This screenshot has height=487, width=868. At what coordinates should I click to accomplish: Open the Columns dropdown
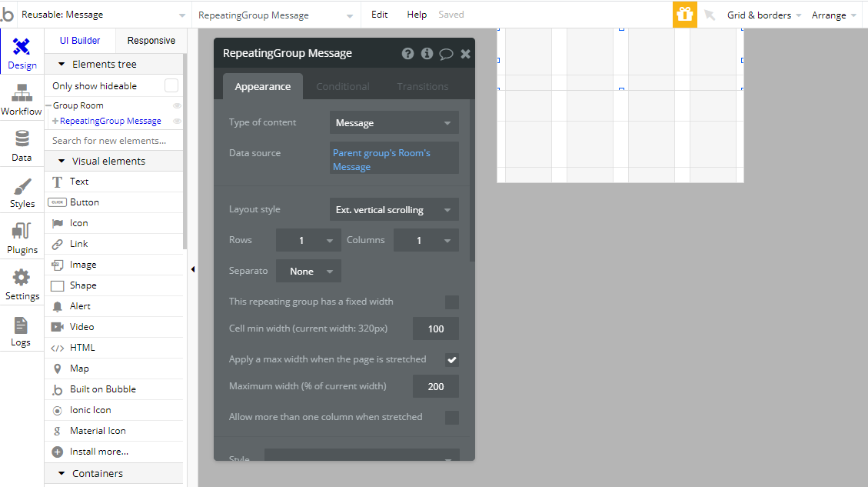pos(426,240)
